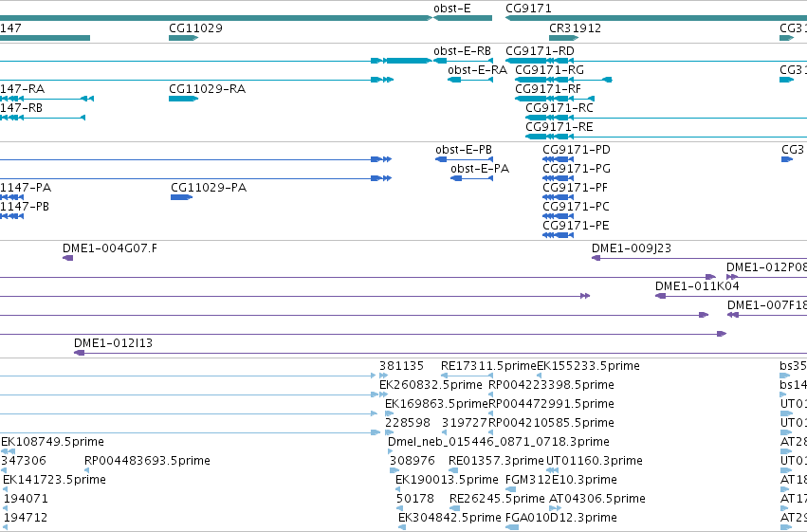Select the CG9171-RF transcript label
The image size is (807, 532).
[548, 89]
